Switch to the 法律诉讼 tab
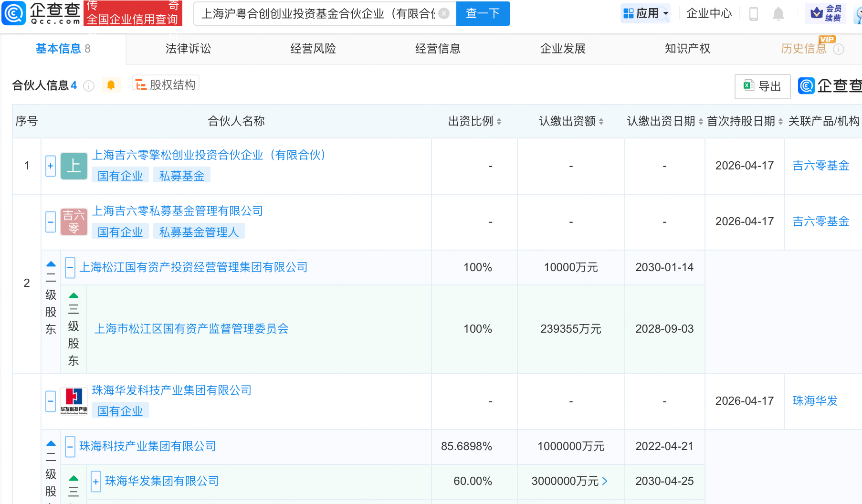The height and width of the screenshot is (504, 862). click(188, 49)
